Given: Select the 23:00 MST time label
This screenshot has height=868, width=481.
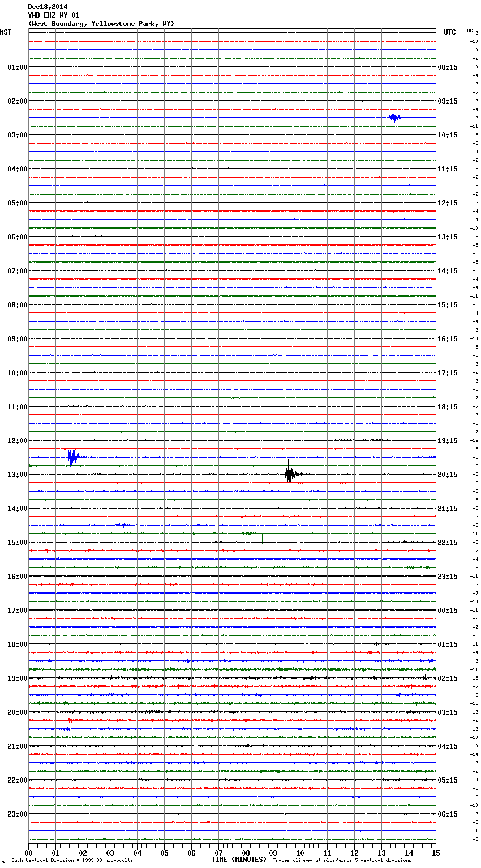Looking at the screenshot, I should [x=17, y=814].
